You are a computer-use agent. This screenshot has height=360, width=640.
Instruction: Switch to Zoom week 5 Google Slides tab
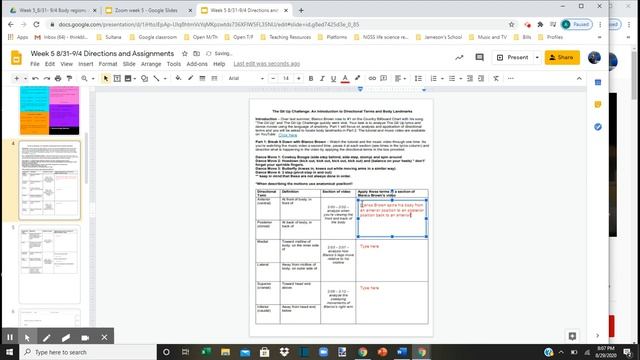(x=147, y=10)
